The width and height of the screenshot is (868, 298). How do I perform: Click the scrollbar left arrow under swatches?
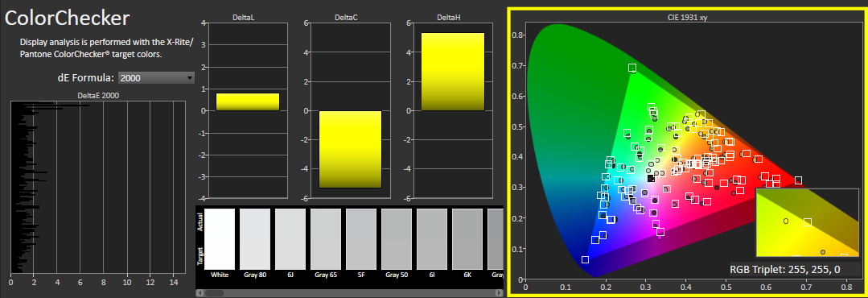point(200,292)
